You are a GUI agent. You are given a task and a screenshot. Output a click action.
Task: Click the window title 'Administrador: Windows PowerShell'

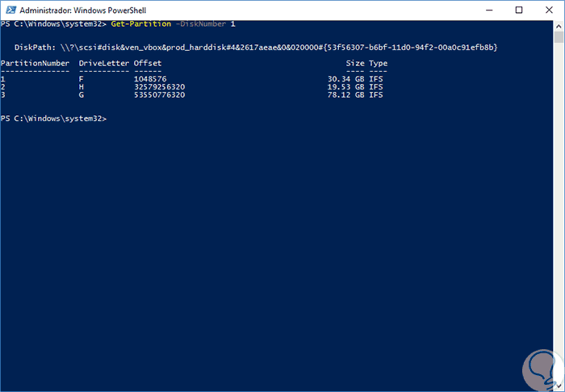click(x=71, y=10)
